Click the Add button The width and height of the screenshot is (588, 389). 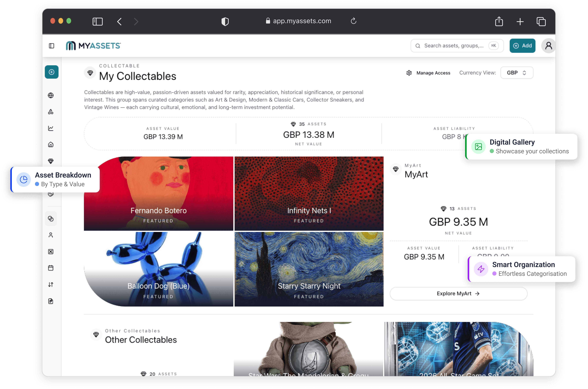[x=522, y=46]
